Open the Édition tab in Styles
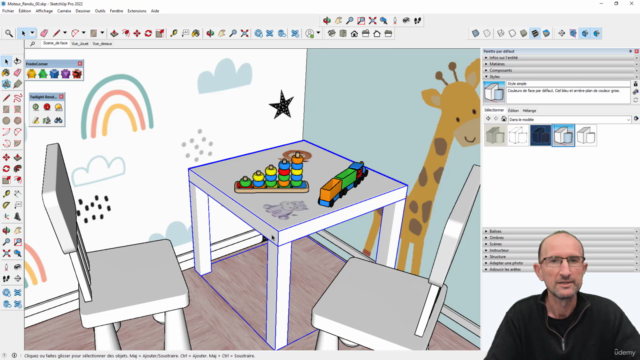This screenshot has width=640, height=360. 513,111
